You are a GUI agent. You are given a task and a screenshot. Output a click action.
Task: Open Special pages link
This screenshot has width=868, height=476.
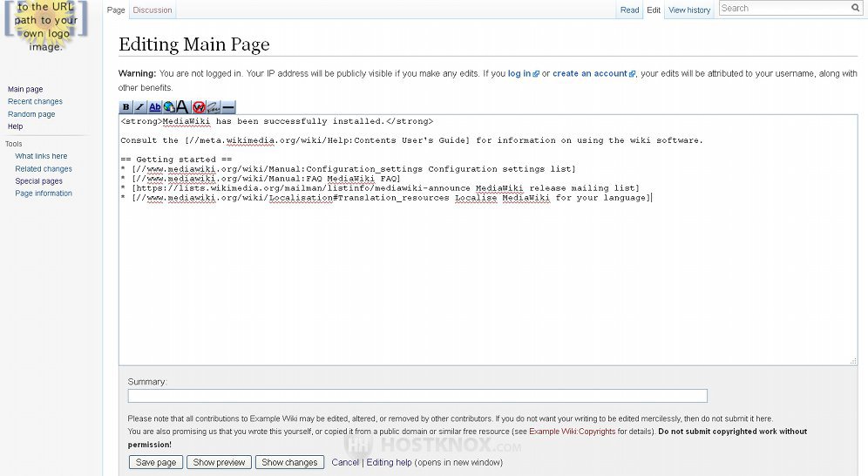pos(38,181)
